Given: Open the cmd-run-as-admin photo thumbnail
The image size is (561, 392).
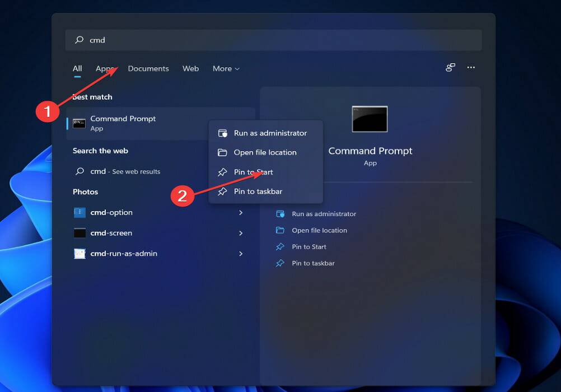Looking at the screenshot, I should tap(80, 253).
